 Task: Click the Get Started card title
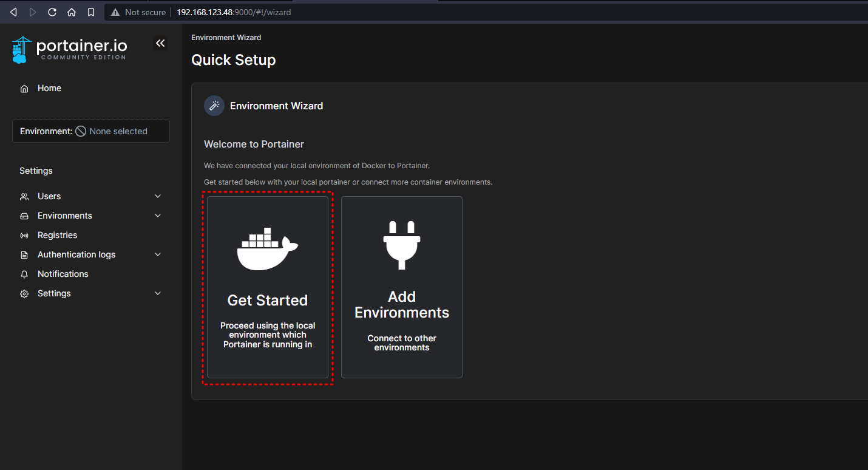coord(268,301)
